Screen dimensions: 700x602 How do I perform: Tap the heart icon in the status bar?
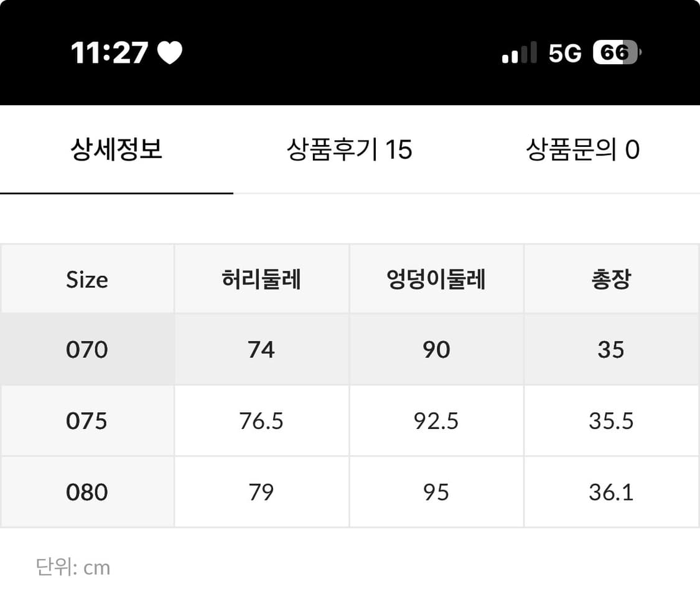[x=169, y=52]
